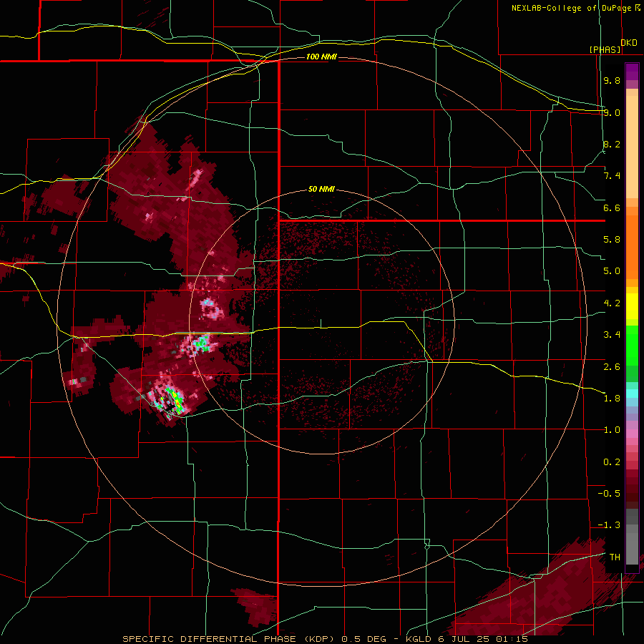Select the 100 NMI range ring label
Image resolution: width=644 pixels, height=644 pixels.
click(x=321, y=57)
